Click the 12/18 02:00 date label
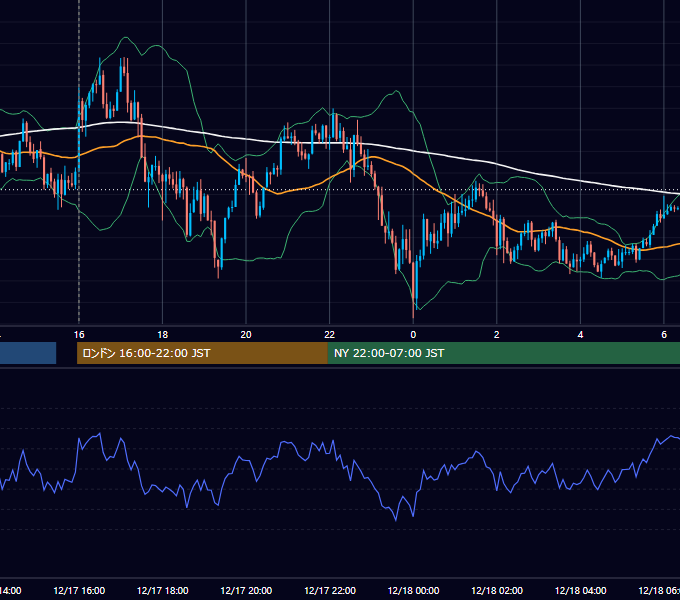The image size is (680, 600). pyautogui.click(x=497, y=590)
